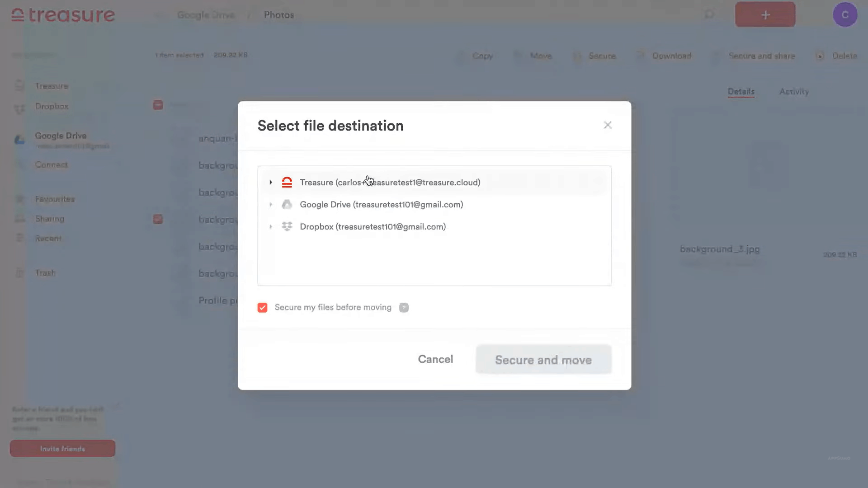Click the Secure and move button
Viewport: 868px width, 488px height.
point(543,360)
